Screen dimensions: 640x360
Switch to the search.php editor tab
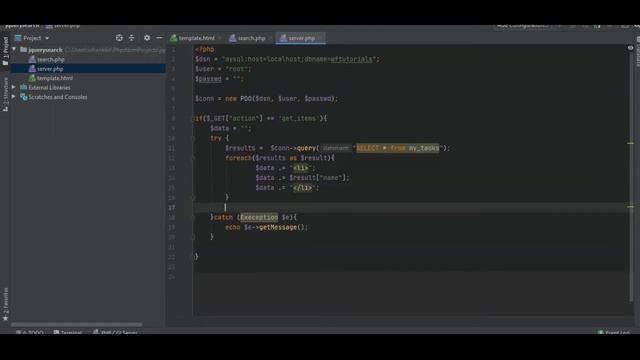251,38
